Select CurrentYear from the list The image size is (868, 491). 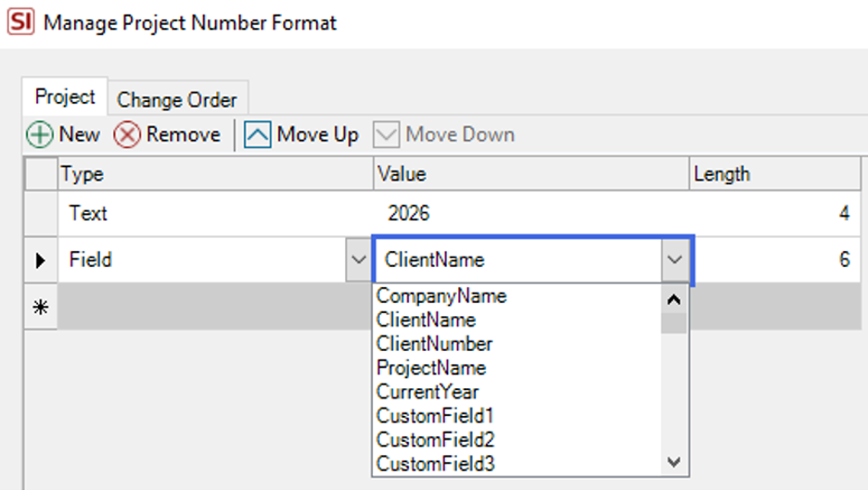(x=428, y=392)
